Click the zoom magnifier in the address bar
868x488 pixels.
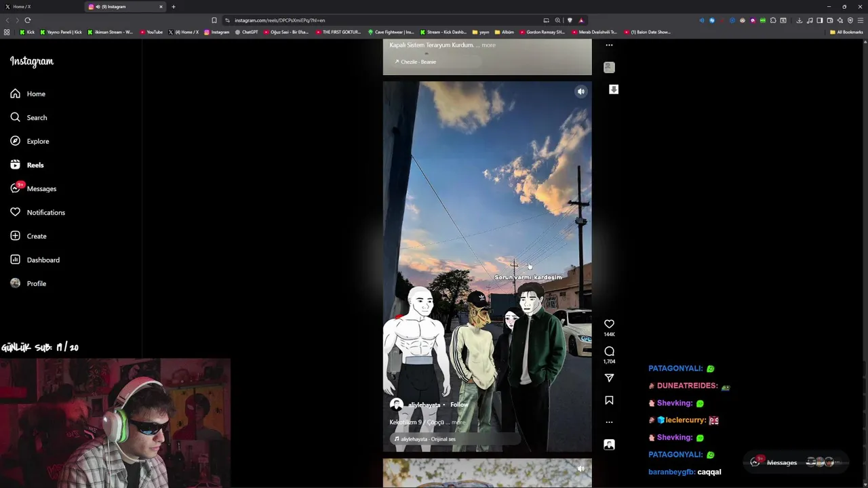pyautogui.click(x=557, y=20)
